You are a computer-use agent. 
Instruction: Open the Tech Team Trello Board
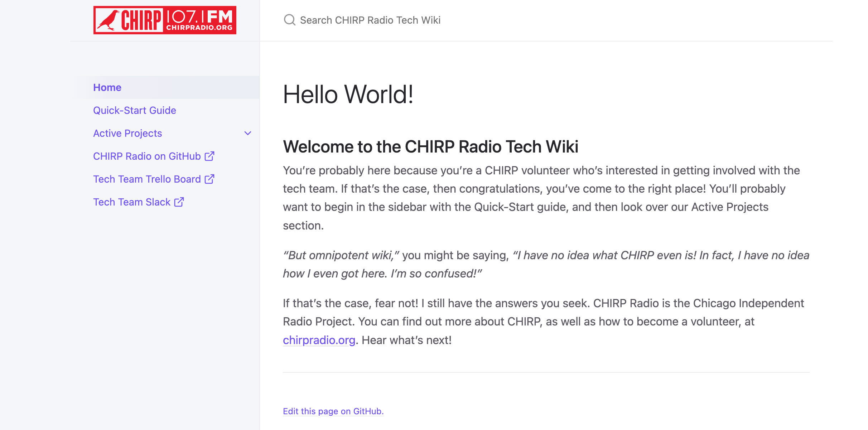(146, 179)
